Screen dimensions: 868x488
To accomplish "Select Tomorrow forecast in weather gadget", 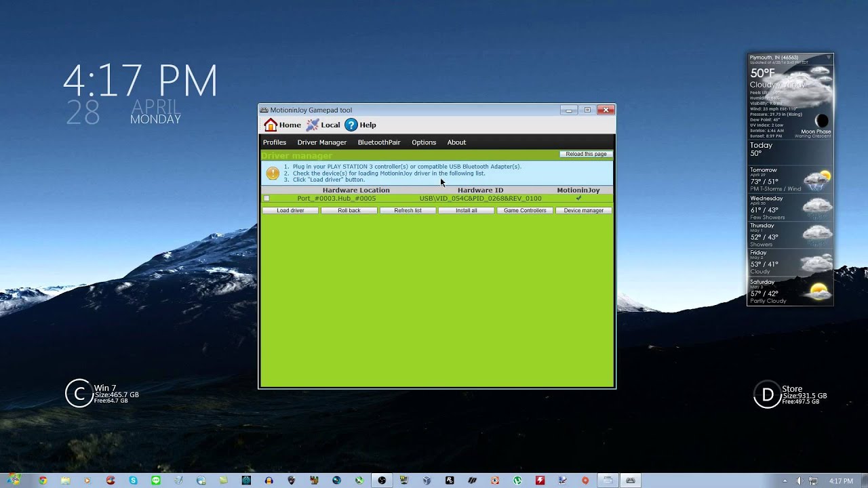I will (790, 179).
